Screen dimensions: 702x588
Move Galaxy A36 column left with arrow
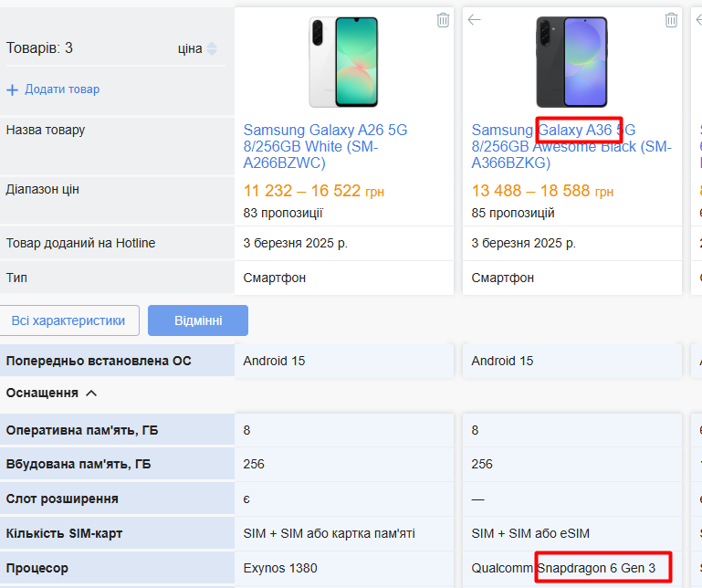pos(474,20)
